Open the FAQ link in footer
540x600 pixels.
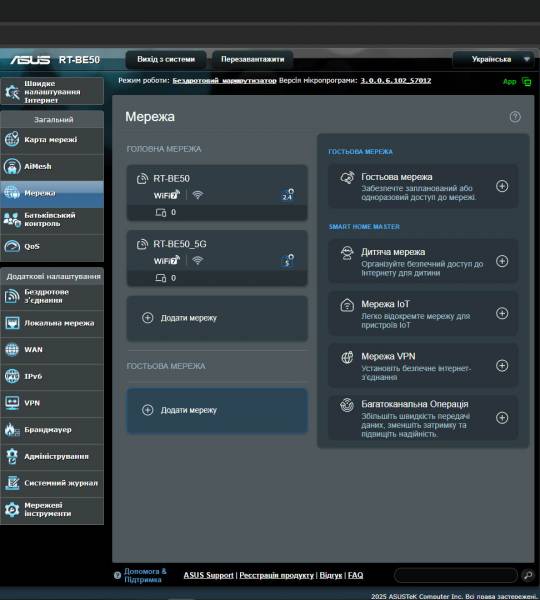pos(356,575)
